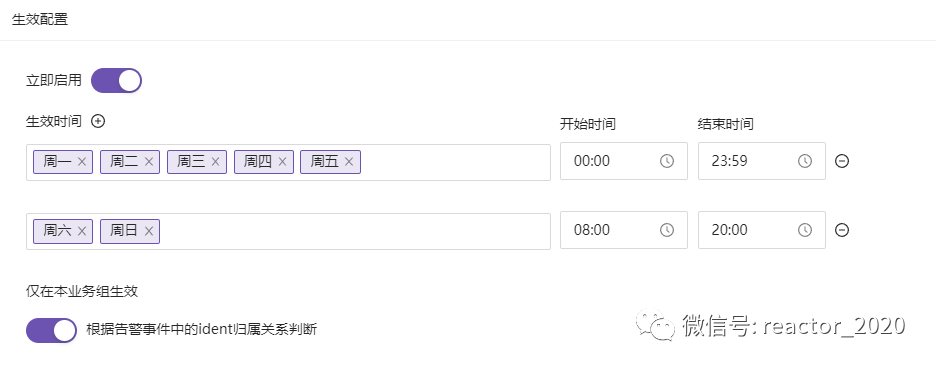Remove the 周日 tag
The height and width of the screenshot is (368, 936).
(149, 231)
